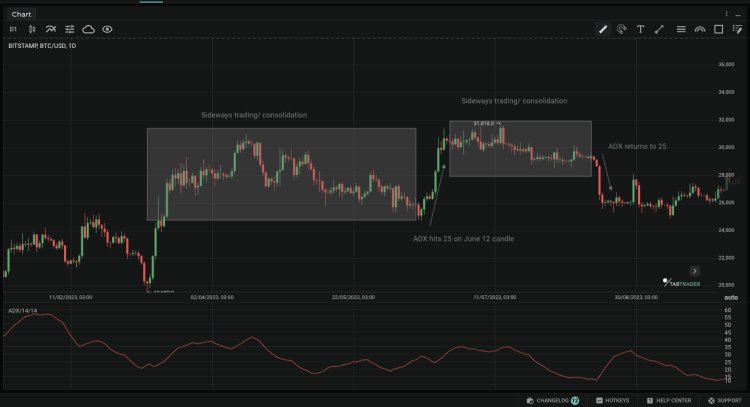Switch to the Chart tab

[x=19, y=14]
